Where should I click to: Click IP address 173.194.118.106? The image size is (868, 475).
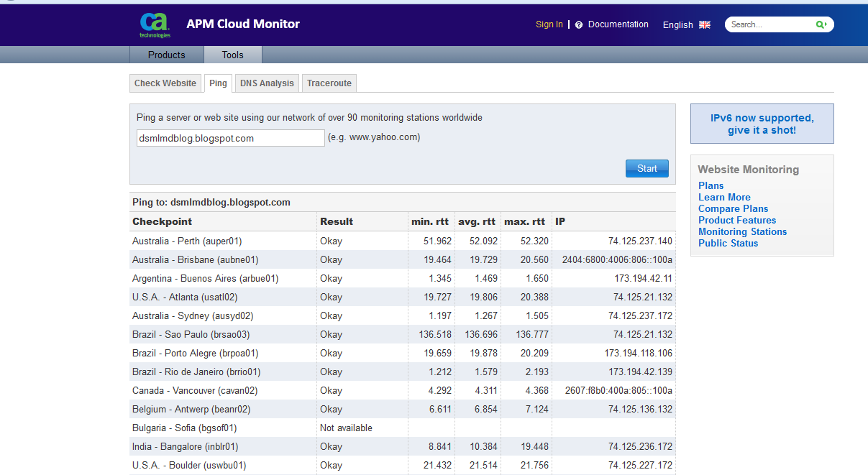(639, 353)
